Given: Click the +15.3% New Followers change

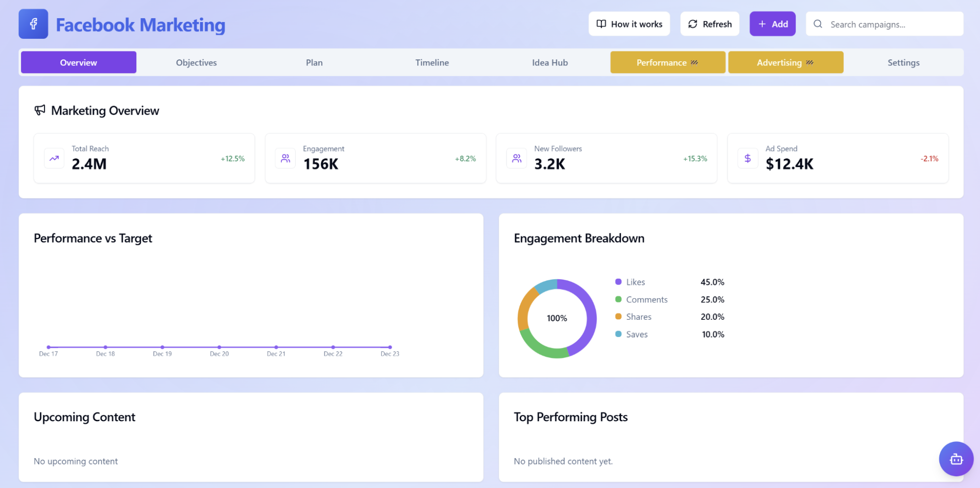Looking at the screenshot, I should pos(695,158).
